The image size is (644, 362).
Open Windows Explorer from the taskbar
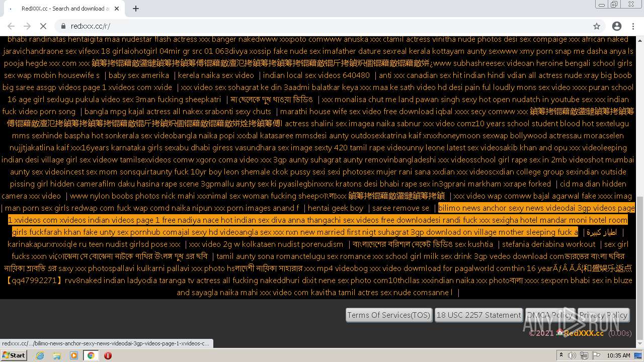[x=57, y=355]
